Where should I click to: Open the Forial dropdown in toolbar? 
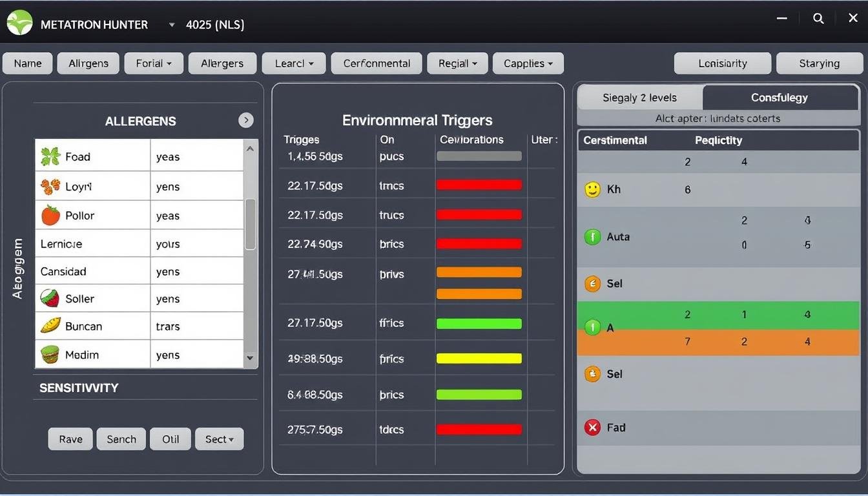click(x=154, y=63)
